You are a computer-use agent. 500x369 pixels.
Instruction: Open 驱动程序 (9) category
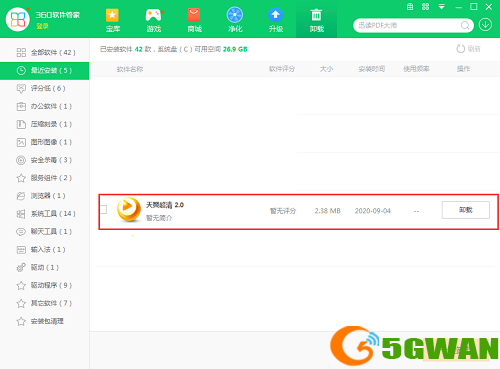pyautogui.click(x=45, y=285)
